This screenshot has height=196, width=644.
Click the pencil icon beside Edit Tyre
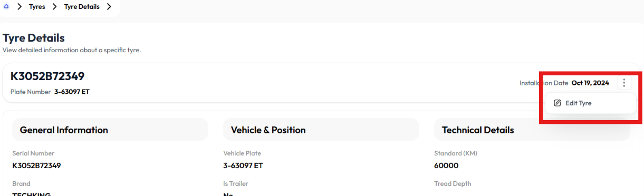558,103
